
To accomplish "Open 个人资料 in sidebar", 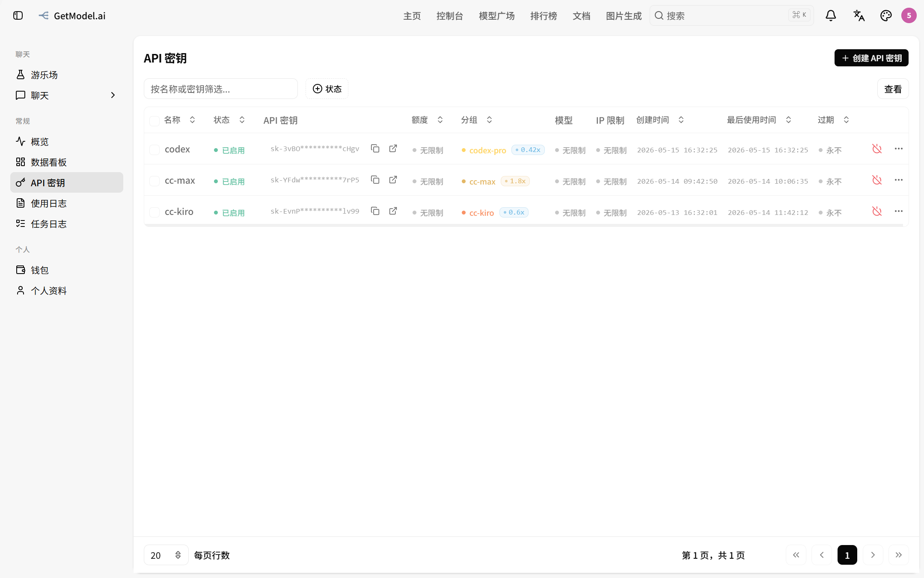I will tap(67, 290).
